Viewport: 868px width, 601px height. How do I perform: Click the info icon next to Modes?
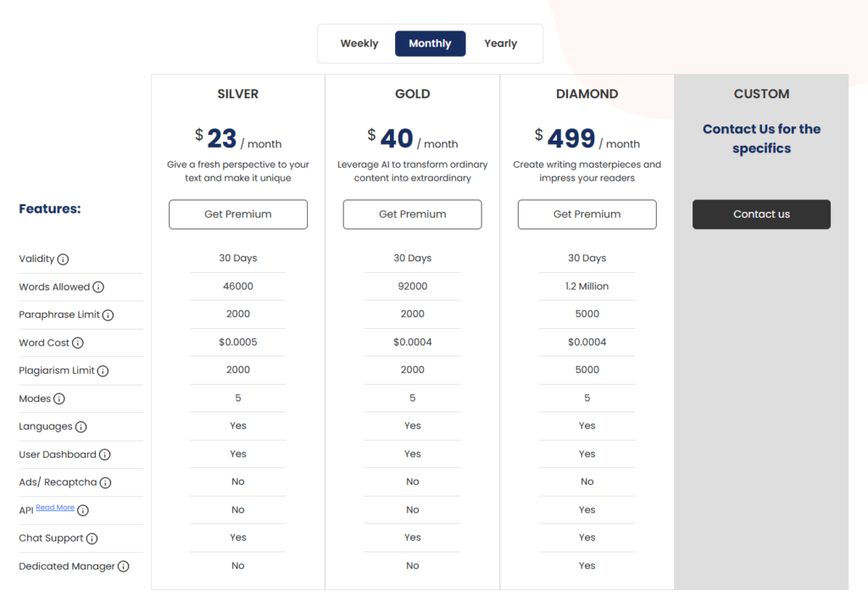tap(59, 399)
